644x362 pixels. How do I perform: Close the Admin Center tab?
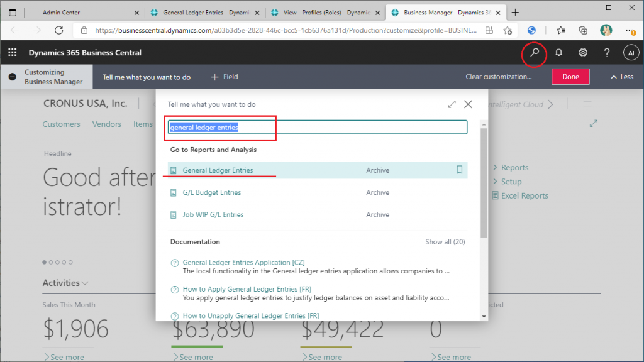click(x=136, y=13)
